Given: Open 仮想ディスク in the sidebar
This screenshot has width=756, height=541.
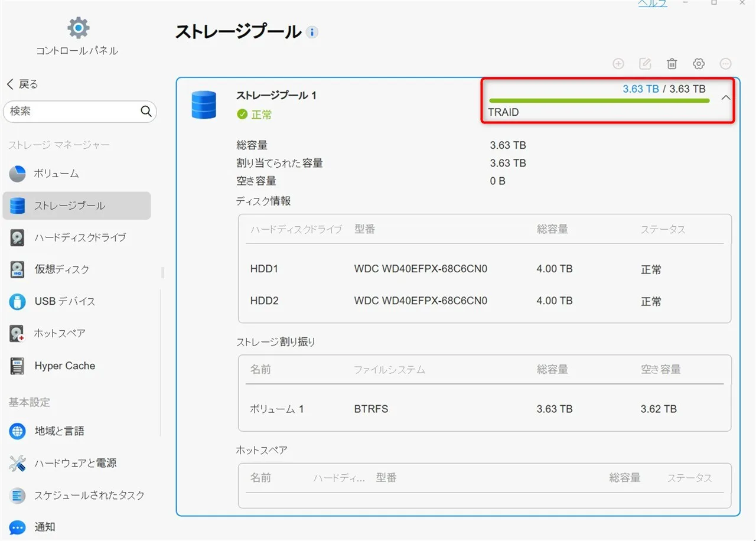Looking at the screenshot, I should tap(61, 269).
